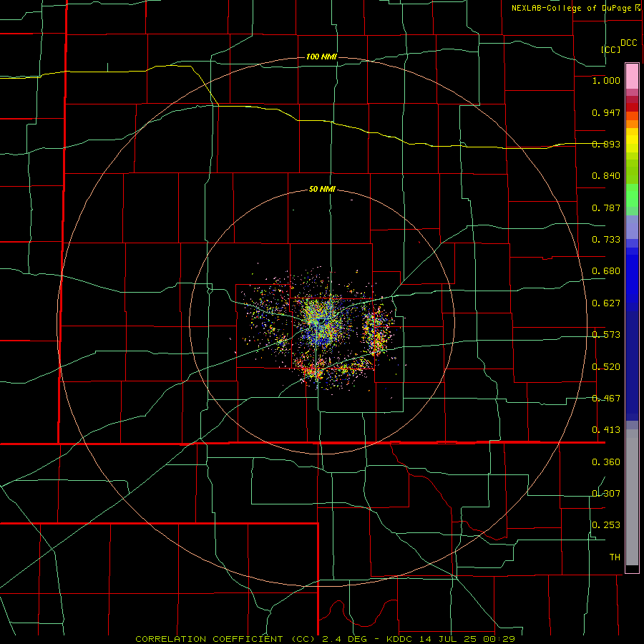The width and height of the screenshot is (644, 644).
Task: Click the 0.360 color scale label
Action: pyautogui.click(x=606, y=462)
